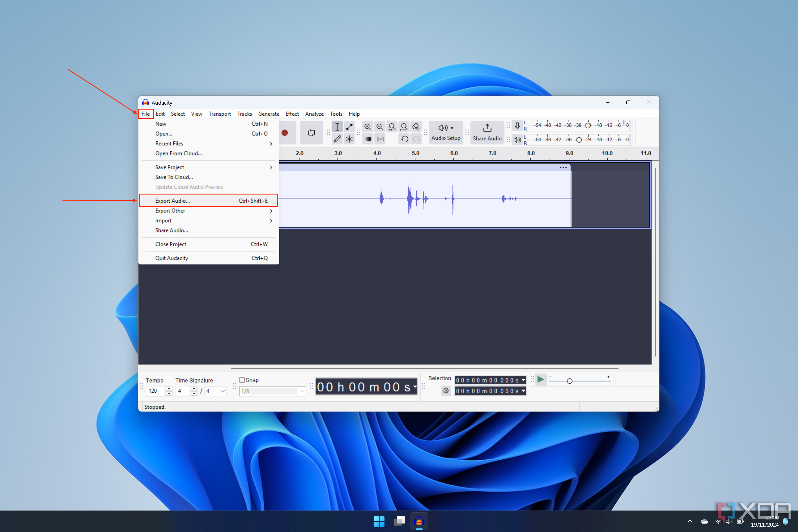Click the microphone record meter icon
798x532 pixels.
(x=517, y=126)
